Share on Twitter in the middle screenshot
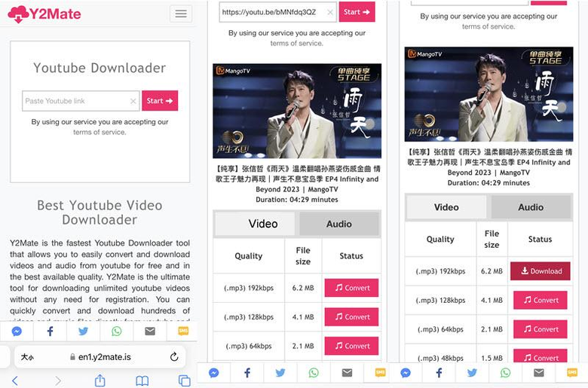Image resolution: width=588 pixels, height=388 pixels. pyautogui.click(x=280, y=373)
